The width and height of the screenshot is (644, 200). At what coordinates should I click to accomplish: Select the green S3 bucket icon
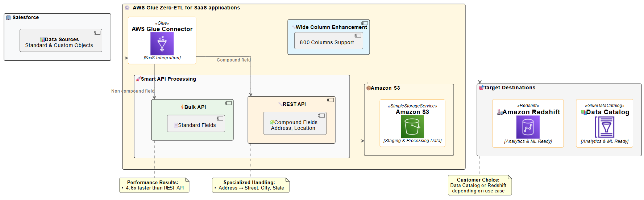(412, 127)
